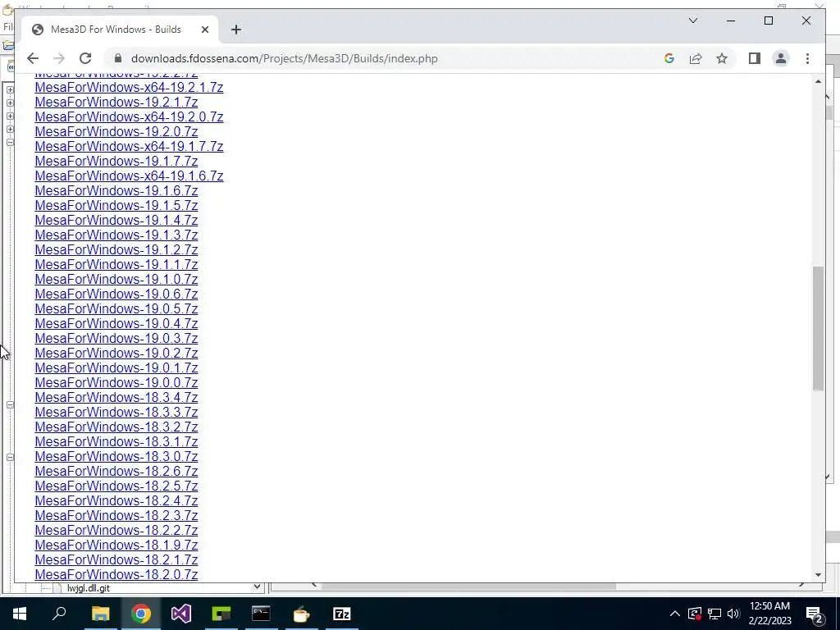Open a new tab with the plus button
The image size is (840, 630).
[235, 30]
